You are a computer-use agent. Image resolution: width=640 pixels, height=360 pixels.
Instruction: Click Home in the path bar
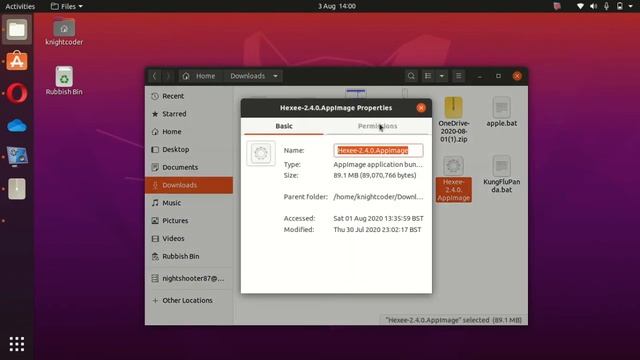point(199,76)
